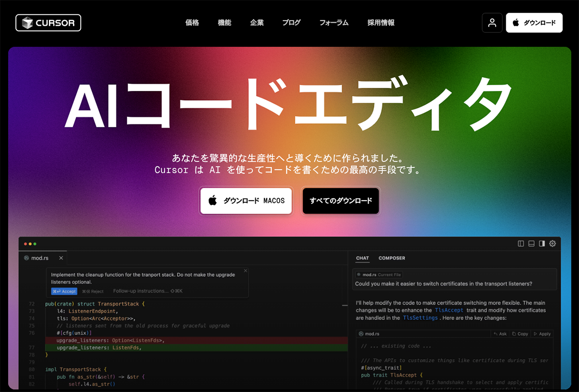Click the Ask button in the code block
Screen dimensions: 579x392
pos(500,334)
